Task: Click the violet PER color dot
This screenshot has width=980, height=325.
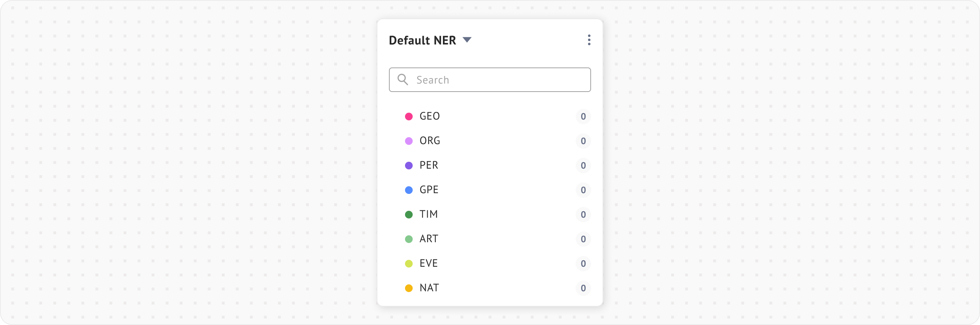Action: click(x=409, y=166)
